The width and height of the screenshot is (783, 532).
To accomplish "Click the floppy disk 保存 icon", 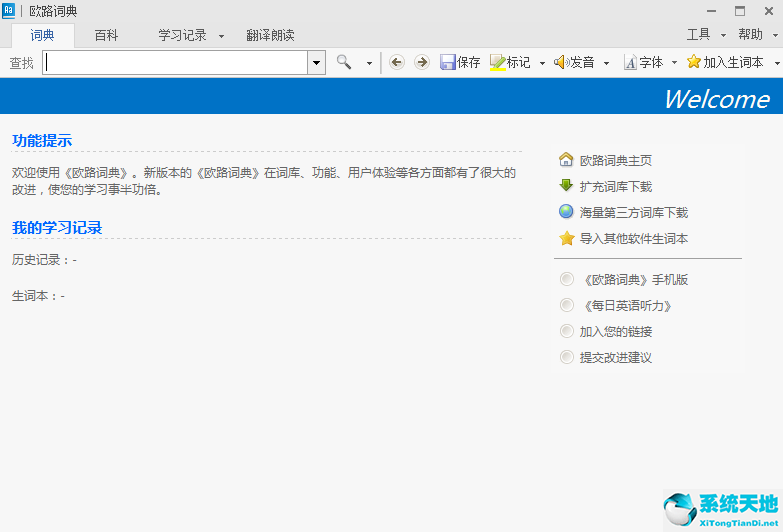I will tap(447, 62).
